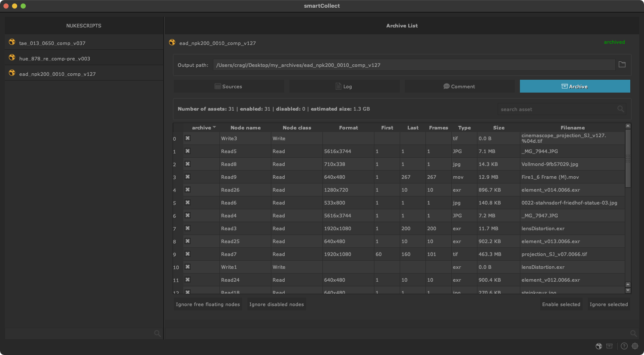Sort by the archive column header arrow
644x355 pixels.
tap(214, 127)
